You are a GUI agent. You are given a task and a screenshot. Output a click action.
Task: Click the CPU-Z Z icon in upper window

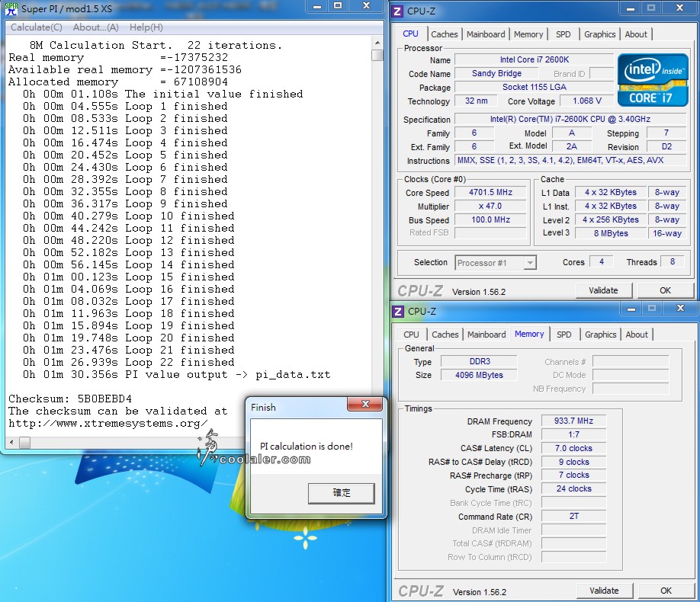pyautogui.click(x=397, y=11)
